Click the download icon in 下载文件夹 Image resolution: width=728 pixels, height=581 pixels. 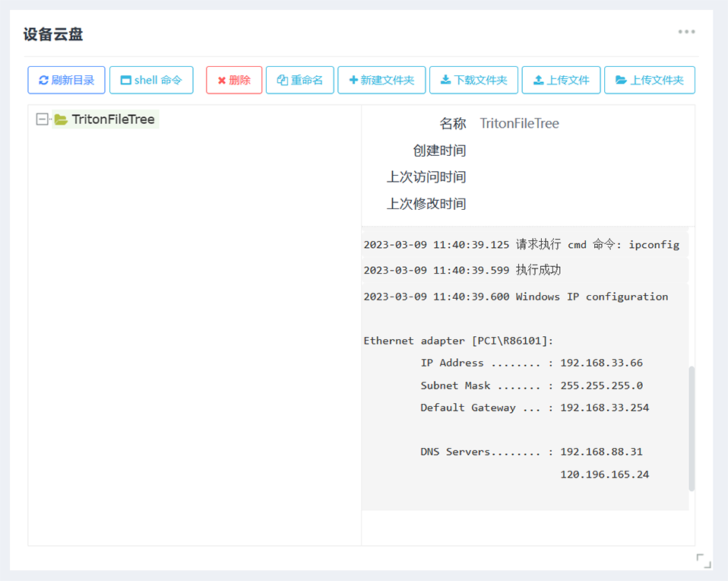445,81
